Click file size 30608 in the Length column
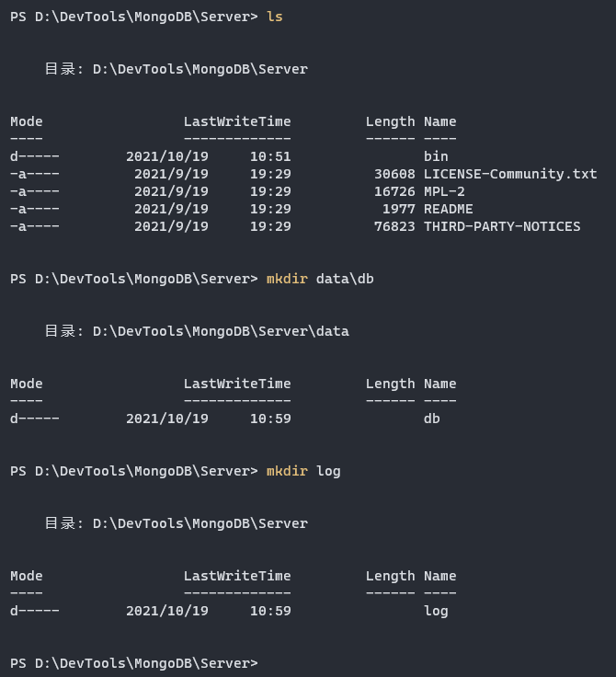616x677 pixels. [x=394, y=174]
